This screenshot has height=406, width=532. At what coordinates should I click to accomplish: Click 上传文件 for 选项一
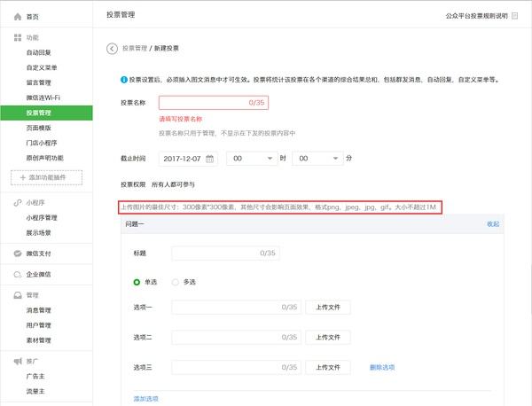328,308
